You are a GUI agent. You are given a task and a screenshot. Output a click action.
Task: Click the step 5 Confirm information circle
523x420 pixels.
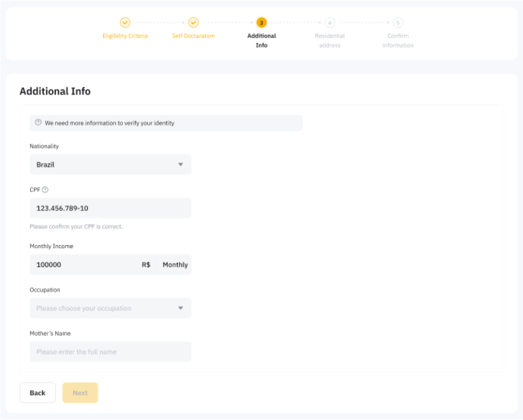398,23
